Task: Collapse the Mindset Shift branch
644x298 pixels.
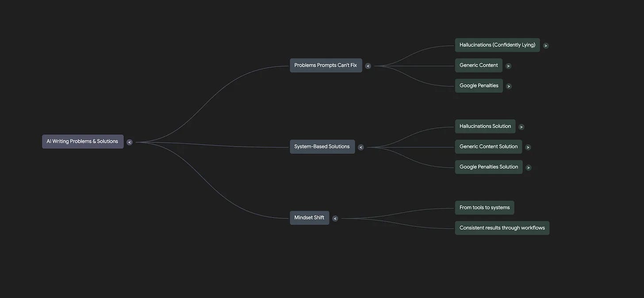Action: click(x=335, y=218)
